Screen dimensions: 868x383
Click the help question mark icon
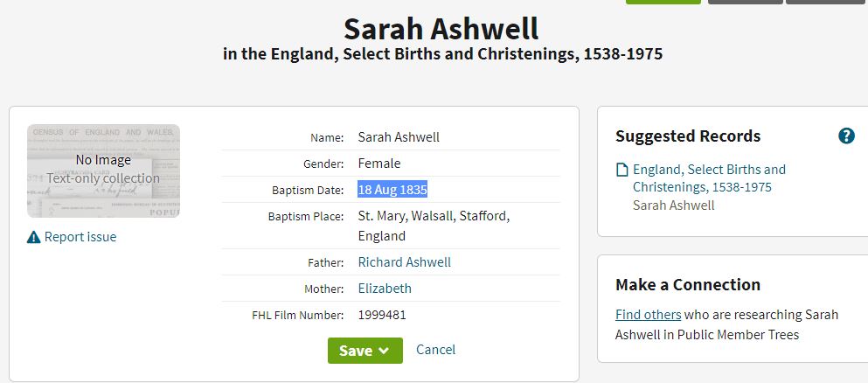(x=846, y=136)
